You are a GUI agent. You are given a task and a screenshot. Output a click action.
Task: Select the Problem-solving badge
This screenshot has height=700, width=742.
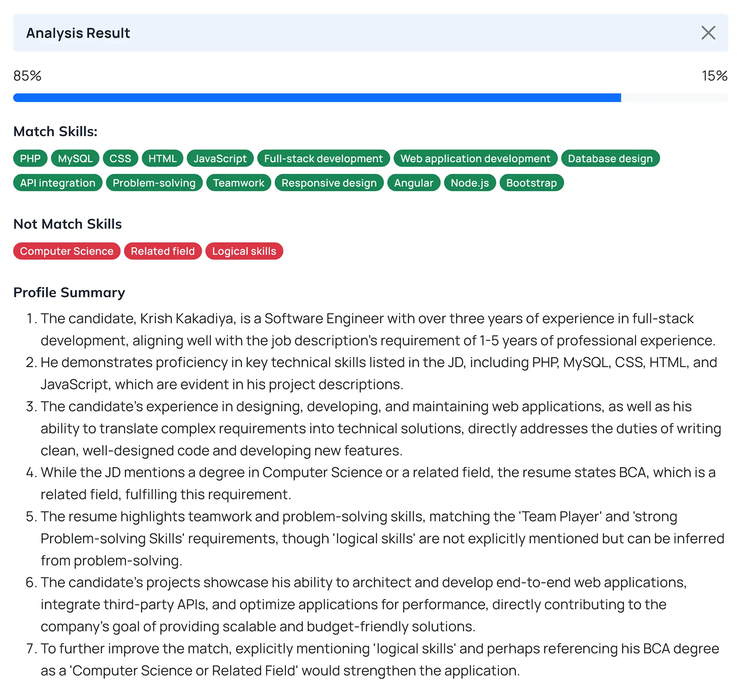pyautogui.click(x=154, y=183)
